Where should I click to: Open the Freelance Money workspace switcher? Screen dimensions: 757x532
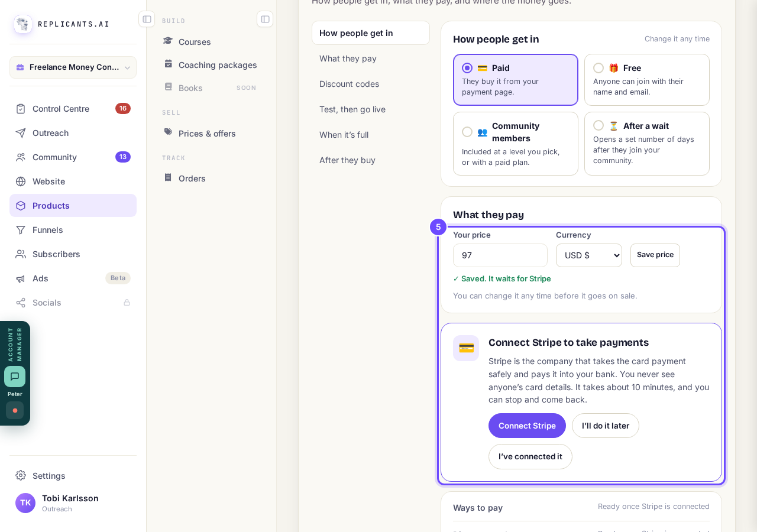click(x=73, y=67)
